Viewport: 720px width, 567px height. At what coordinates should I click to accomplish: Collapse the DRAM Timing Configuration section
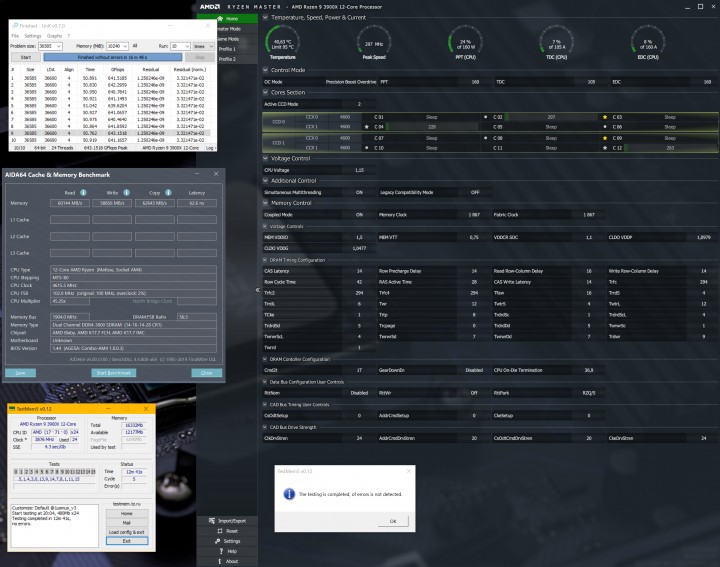tap(265, 260)
